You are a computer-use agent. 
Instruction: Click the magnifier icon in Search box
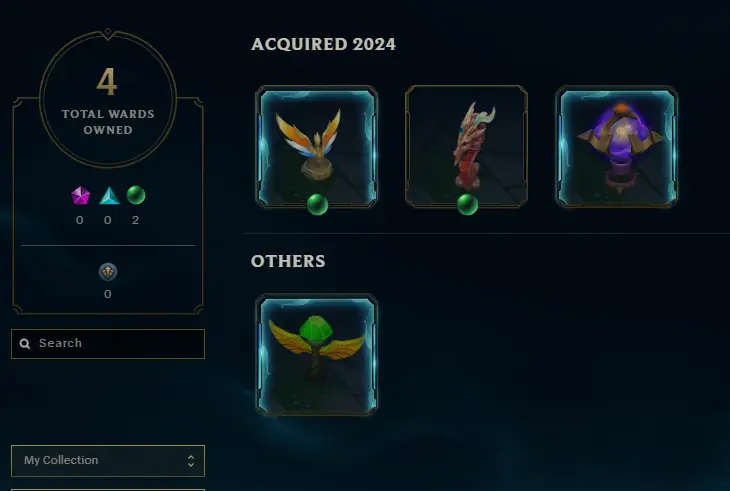(x=25, y=344)
